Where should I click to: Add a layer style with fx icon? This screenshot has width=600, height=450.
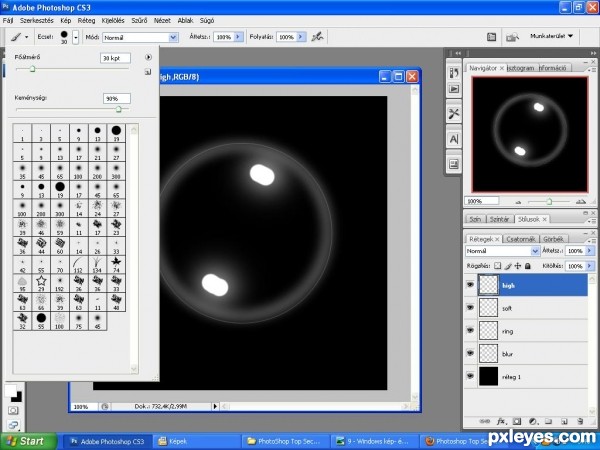coord(501,421)
